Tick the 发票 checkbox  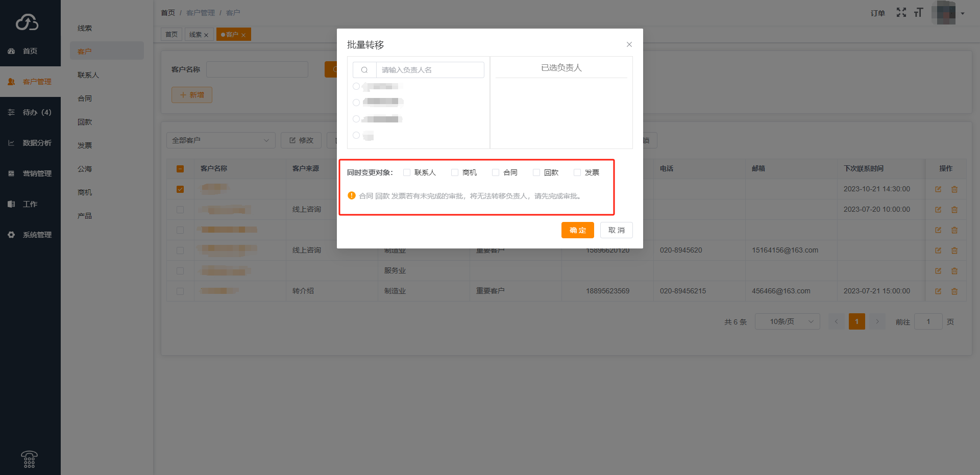point(577,172)
